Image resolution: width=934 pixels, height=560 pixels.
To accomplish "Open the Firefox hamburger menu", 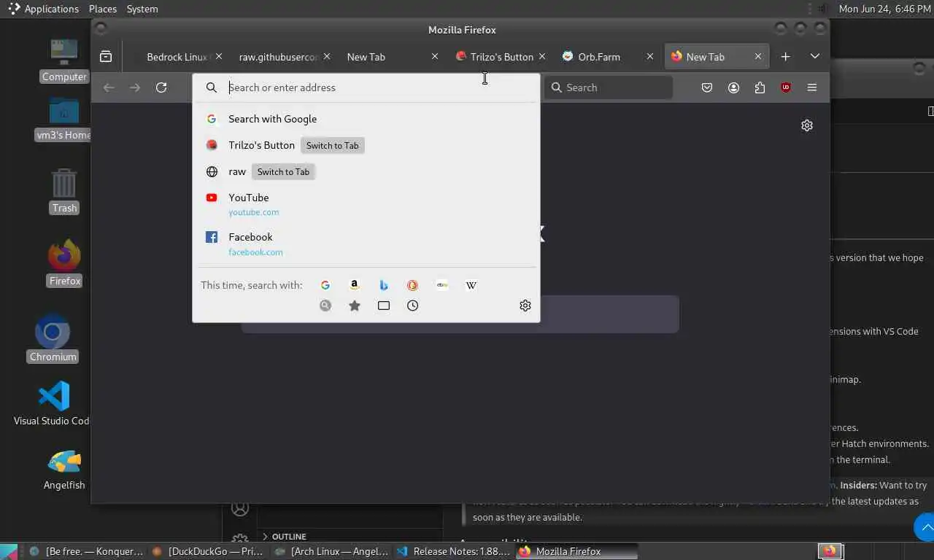I will pos(812,87).
